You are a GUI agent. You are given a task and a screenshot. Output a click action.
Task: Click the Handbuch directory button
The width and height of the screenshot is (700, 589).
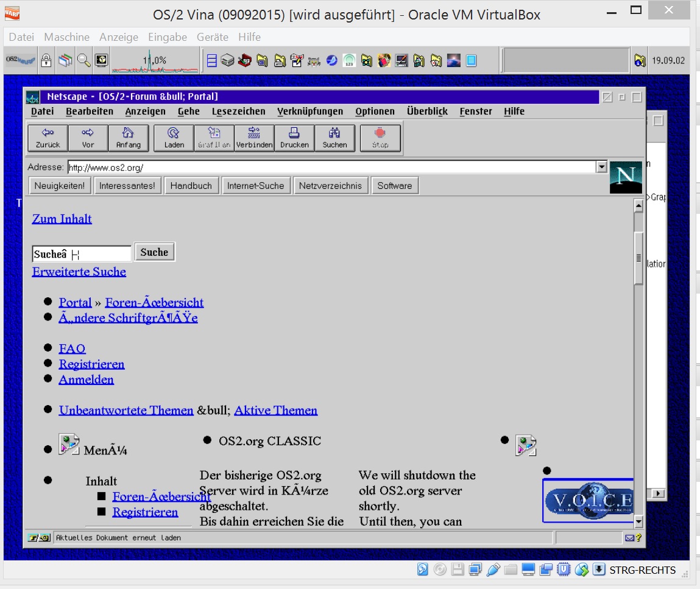point(191,186)
